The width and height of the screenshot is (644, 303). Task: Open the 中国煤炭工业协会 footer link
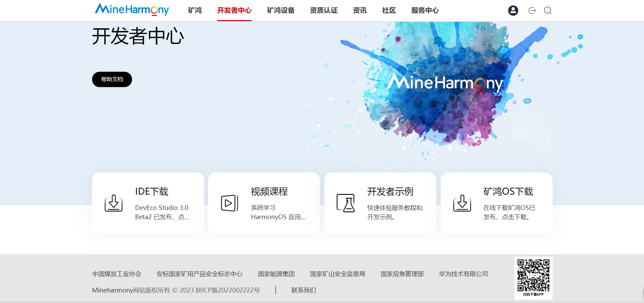point(117,274)
